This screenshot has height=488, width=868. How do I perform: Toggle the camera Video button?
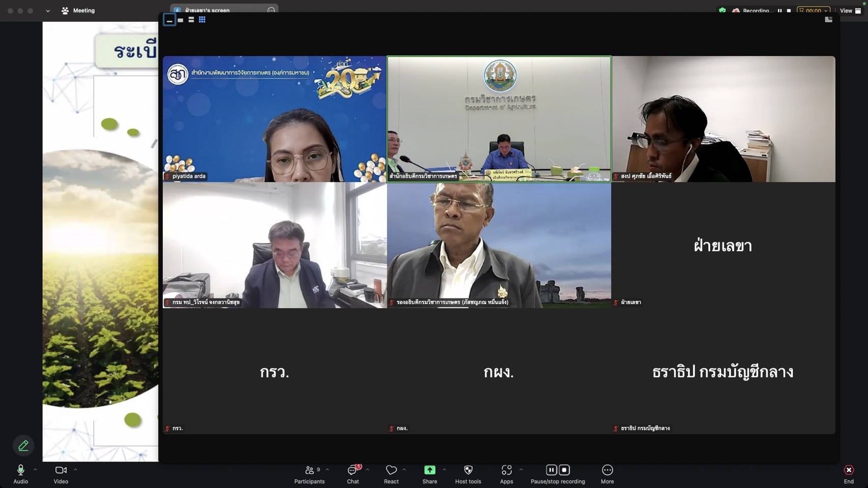coord(61,471)
